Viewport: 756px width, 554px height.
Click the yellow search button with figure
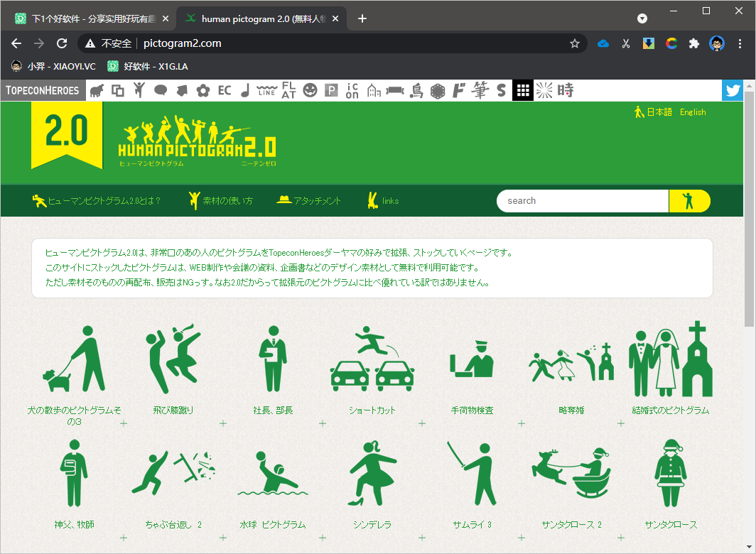click(x=689, y=201)
